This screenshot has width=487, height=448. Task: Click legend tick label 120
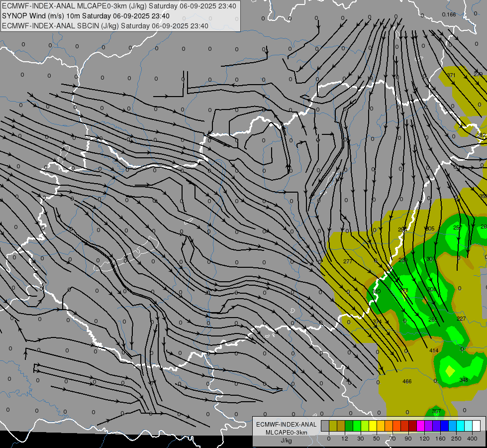(424, 439)
